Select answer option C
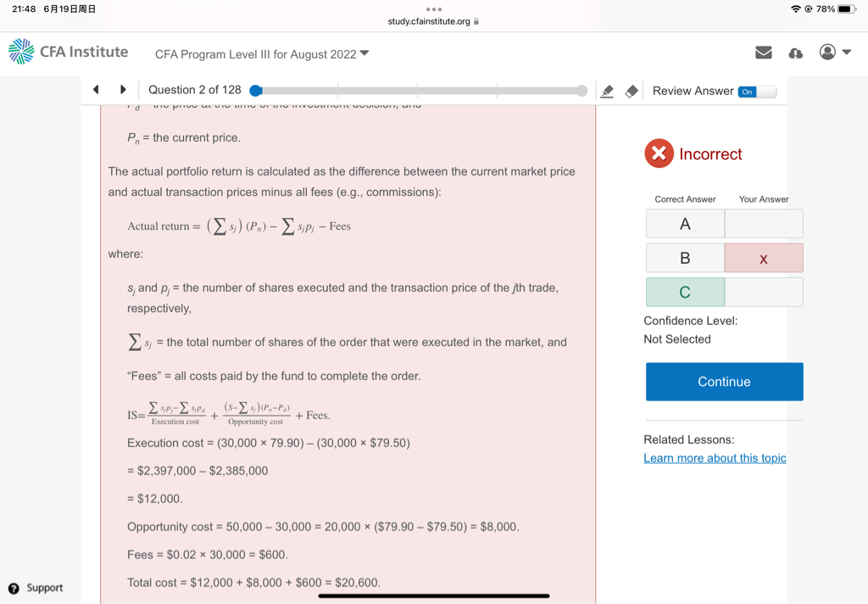 685,292
